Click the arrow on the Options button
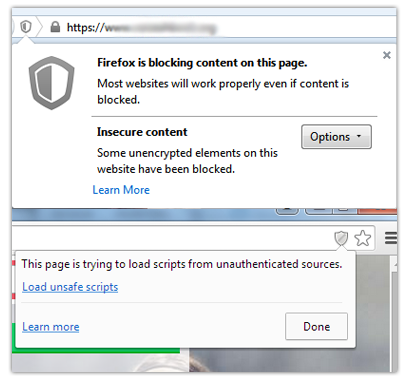The width and height of the screenshot is (410, 385). (x=359, y=136)
